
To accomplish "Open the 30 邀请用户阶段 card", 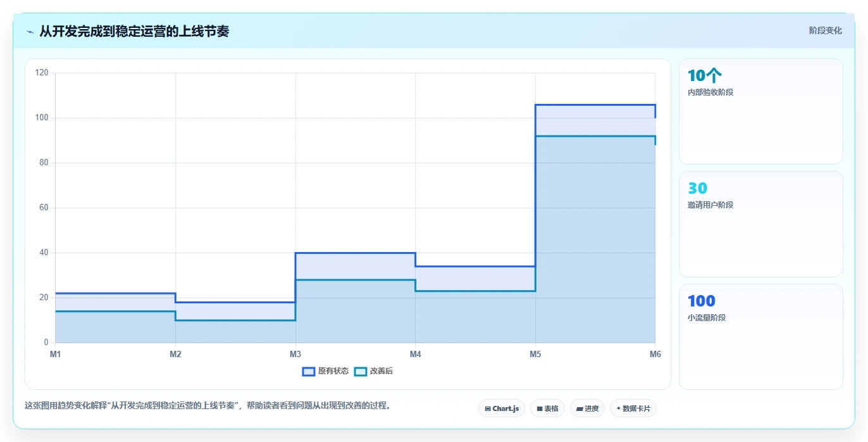I will click(761, 224).
